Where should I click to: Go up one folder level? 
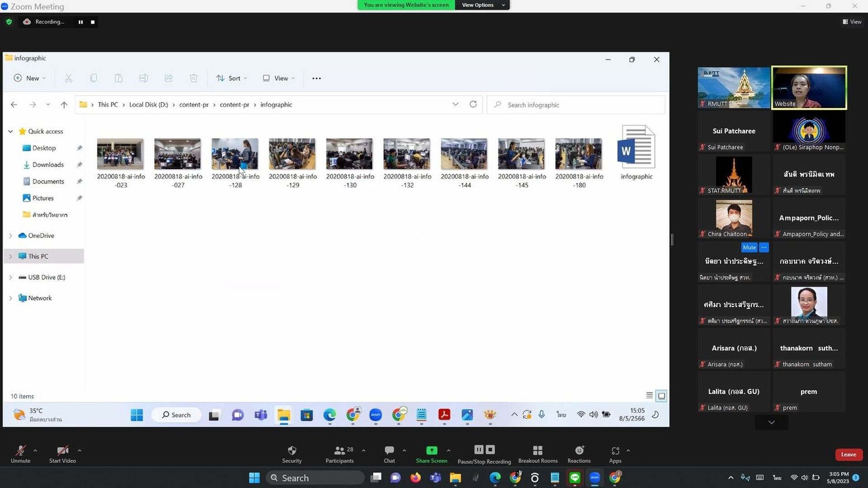[x=64, y=104]
